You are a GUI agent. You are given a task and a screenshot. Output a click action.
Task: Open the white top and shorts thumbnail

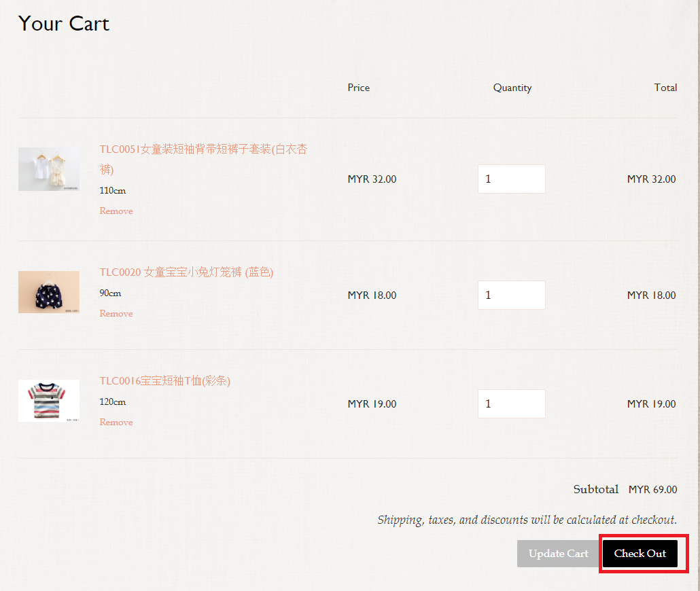coord(49,169)
